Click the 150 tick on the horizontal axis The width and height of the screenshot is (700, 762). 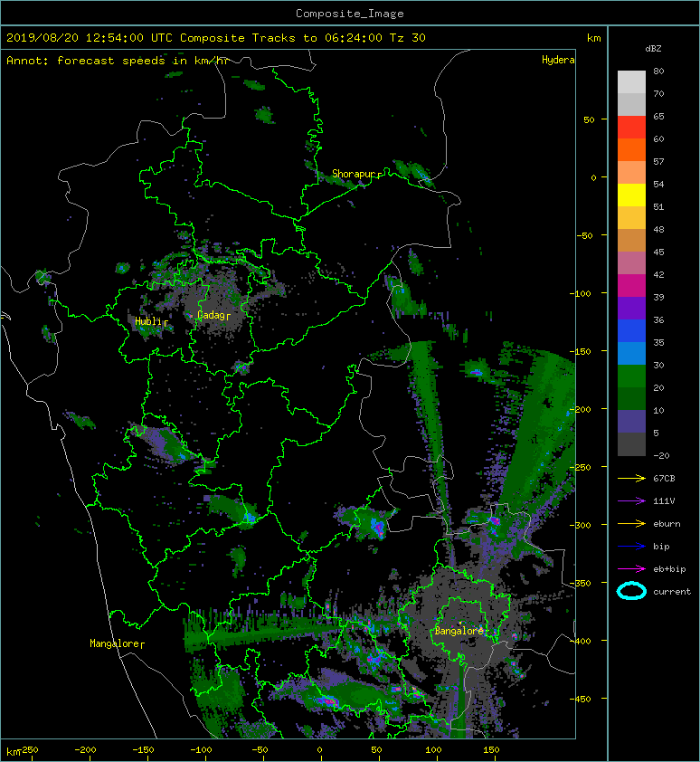491,750
